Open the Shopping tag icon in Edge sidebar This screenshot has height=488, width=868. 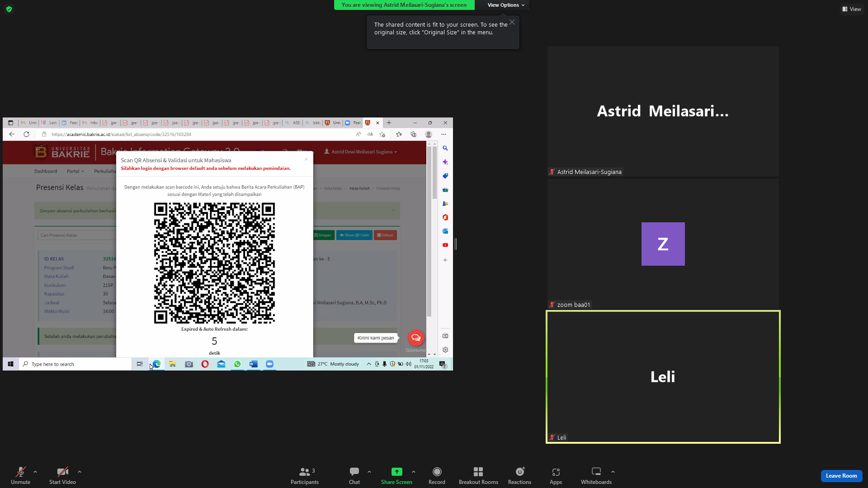pos(445,176)
